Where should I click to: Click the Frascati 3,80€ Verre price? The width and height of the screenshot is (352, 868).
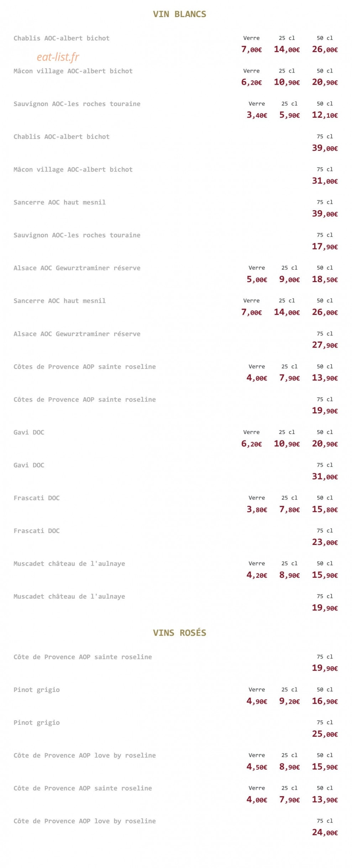coord(257,510)
